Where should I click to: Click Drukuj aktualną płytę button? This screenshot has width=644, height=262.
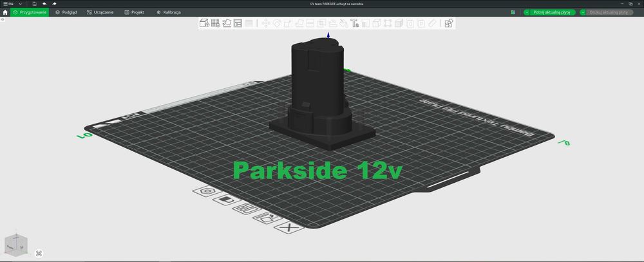(x=609, y=12)
